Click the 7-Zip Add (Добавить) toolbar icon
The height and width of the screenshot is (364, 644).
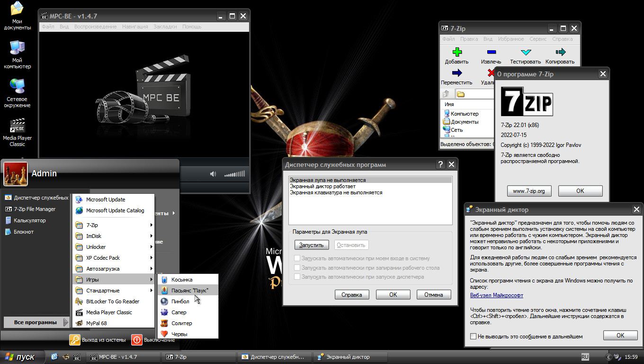[457, 52]
